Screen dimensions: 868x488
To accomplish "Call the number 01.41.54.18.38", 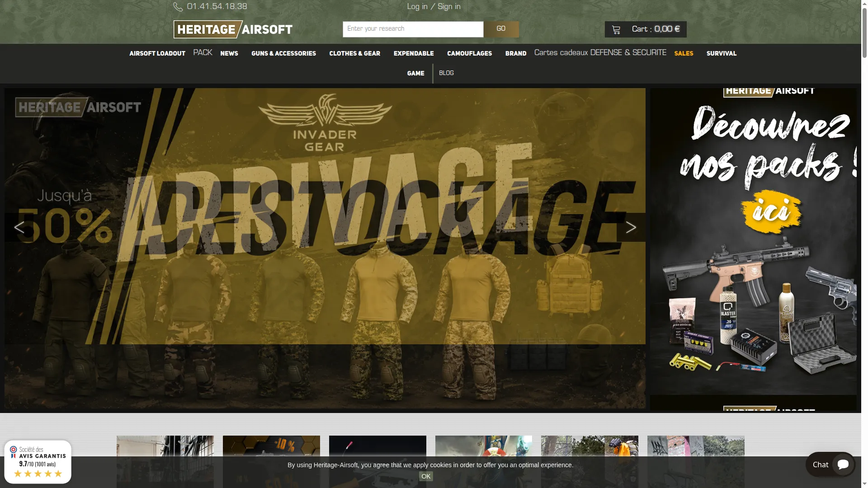I will click(x=217, y=7).
